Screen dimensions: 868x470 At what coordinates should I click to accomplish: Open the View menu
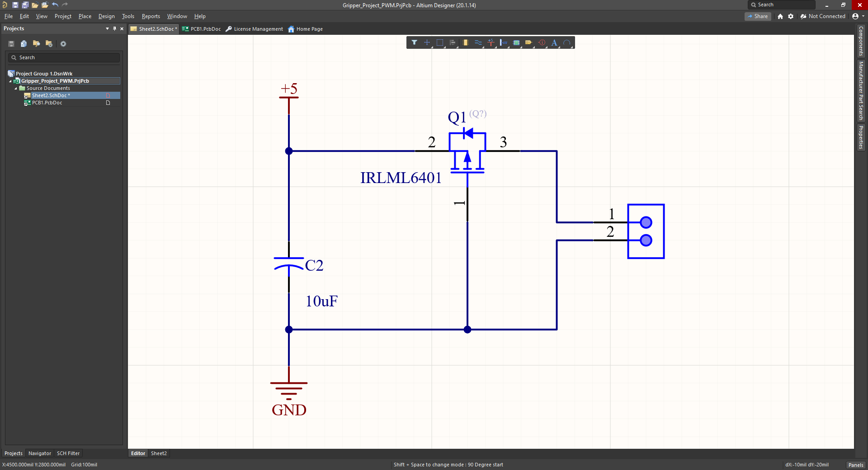(x=42, y=16)
